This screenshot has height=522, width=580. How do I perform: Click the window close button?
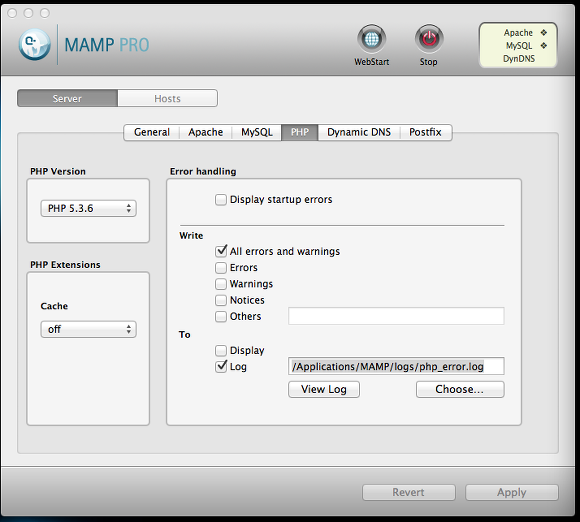pyautogui.click(x=12, y=13)
